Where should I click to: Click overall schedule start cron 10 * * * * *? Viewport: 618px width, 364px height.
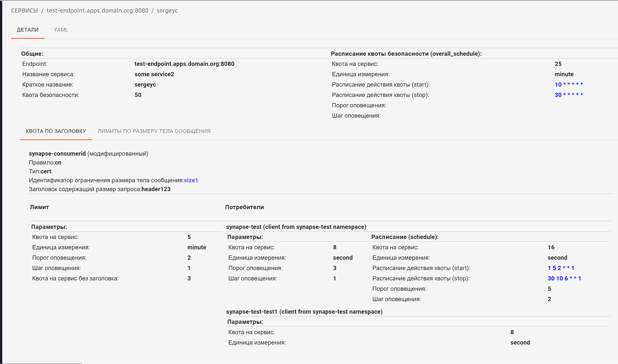pos(569,85)
